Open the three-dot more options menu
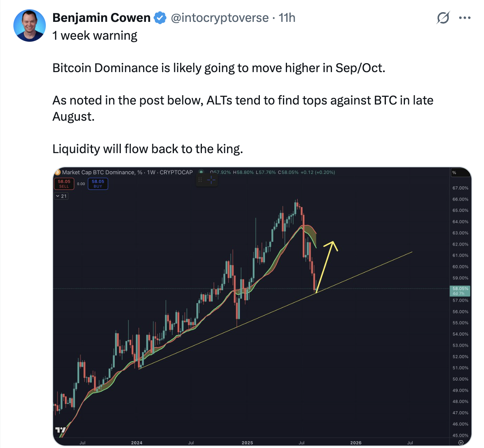 [x=465, y=18]
